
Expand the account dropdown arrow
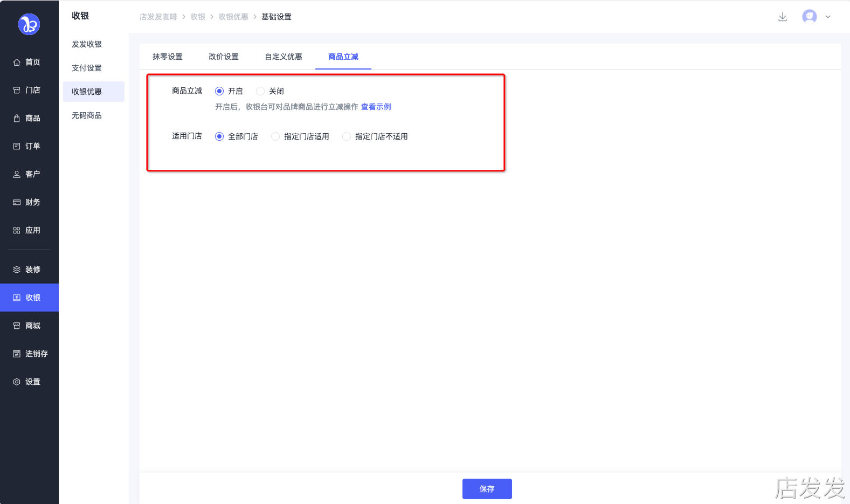828,17
